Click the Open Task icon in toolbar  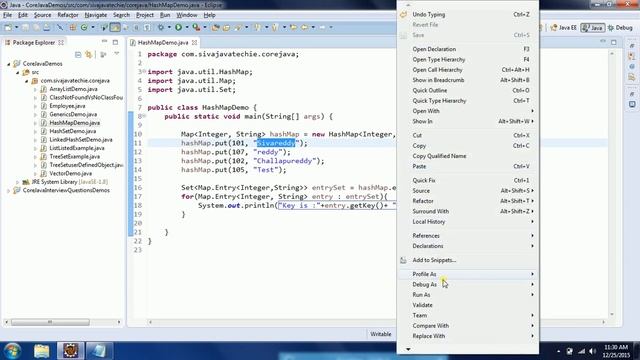click(226, 27)
